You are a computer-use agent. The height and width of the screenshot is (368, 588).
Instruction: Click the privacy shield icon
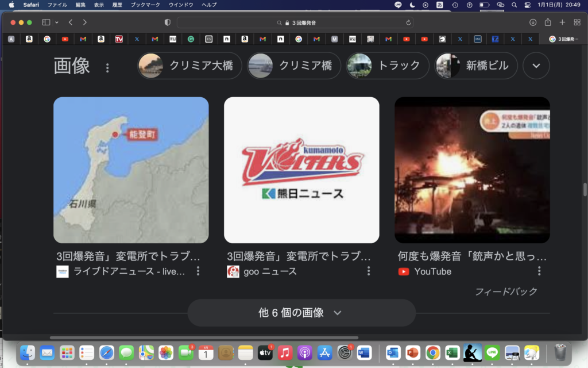pyautogui.click(x=168, y=22)
